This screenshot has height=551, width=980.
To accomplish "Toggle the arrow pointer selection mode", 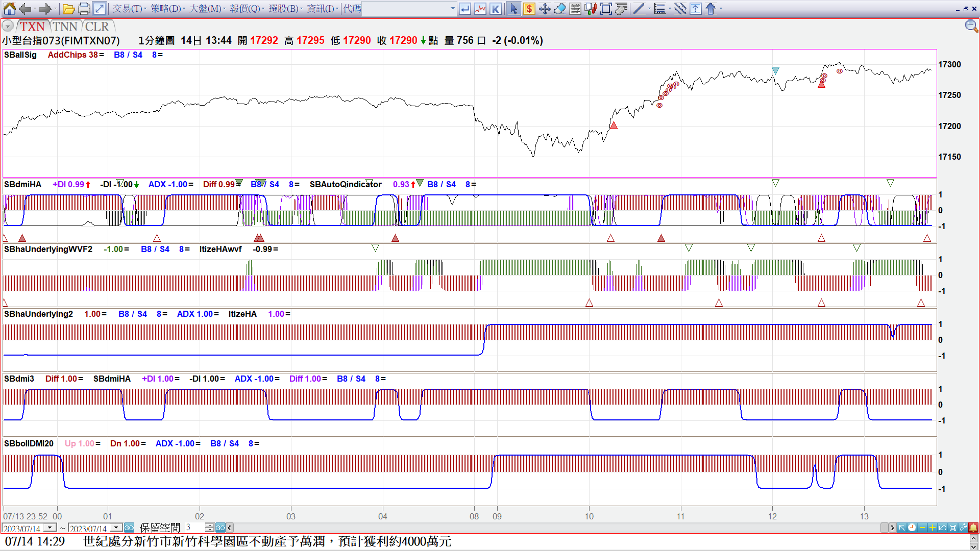I will click(513, 9).
